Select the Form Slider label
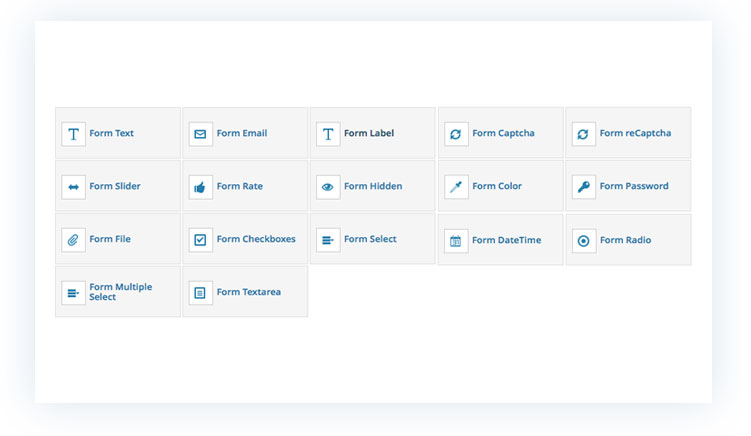This screenshot has width=751, height=436. coord(115,186)
